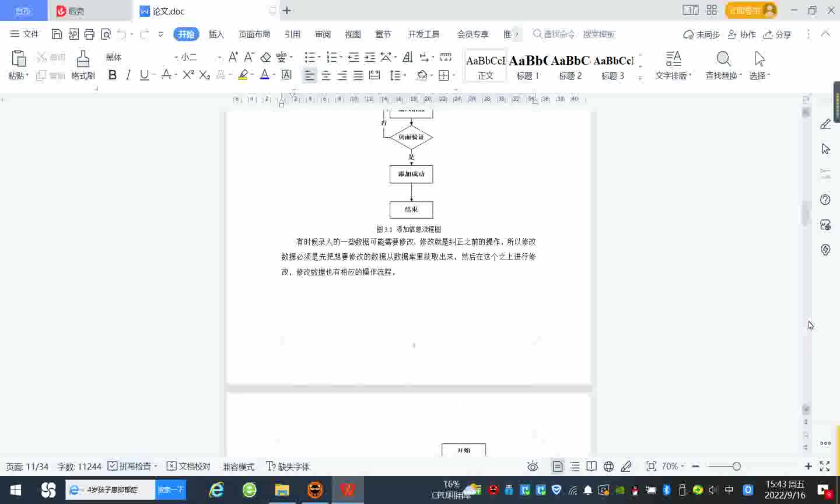Click the search command input field
The image size is (840, 504).
coord(574,34)
